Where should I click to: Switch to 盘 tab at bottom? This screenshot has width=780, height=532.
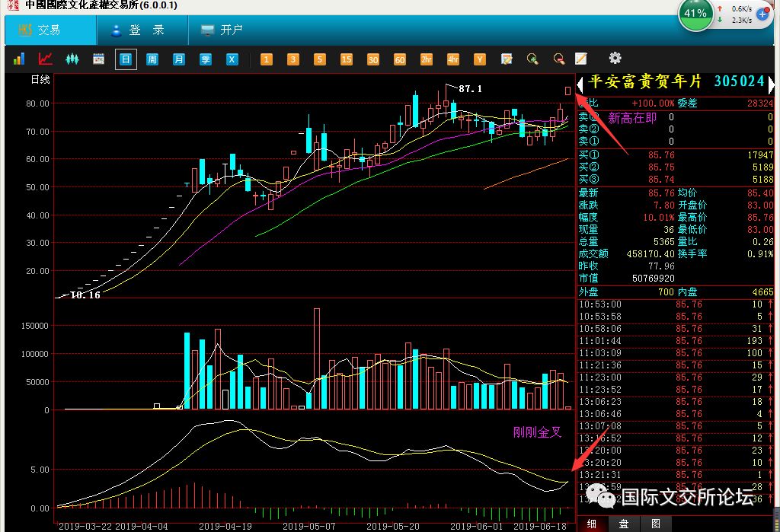tap(624, 524)
